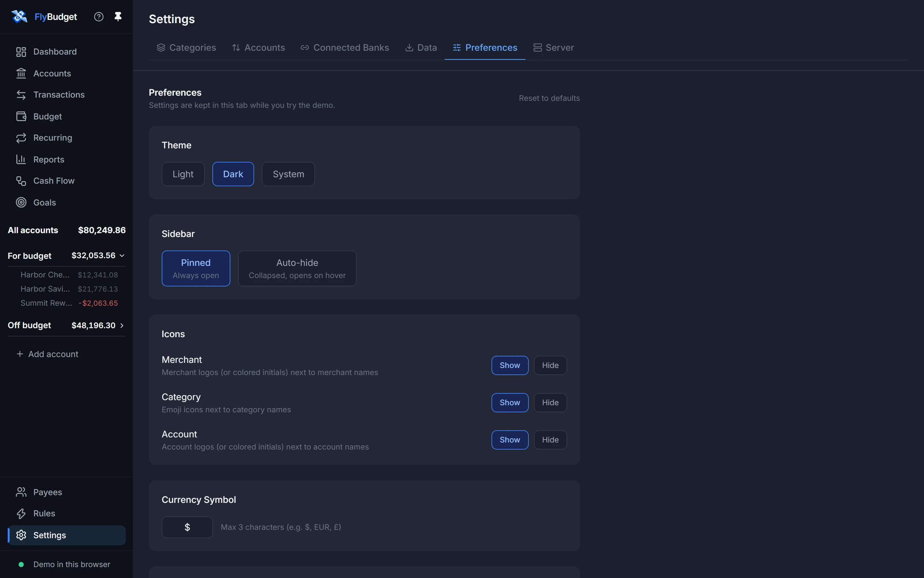Click the Off budget $48,196.30 amount
This screenshot has width=924, height=578.
(93, 325)
